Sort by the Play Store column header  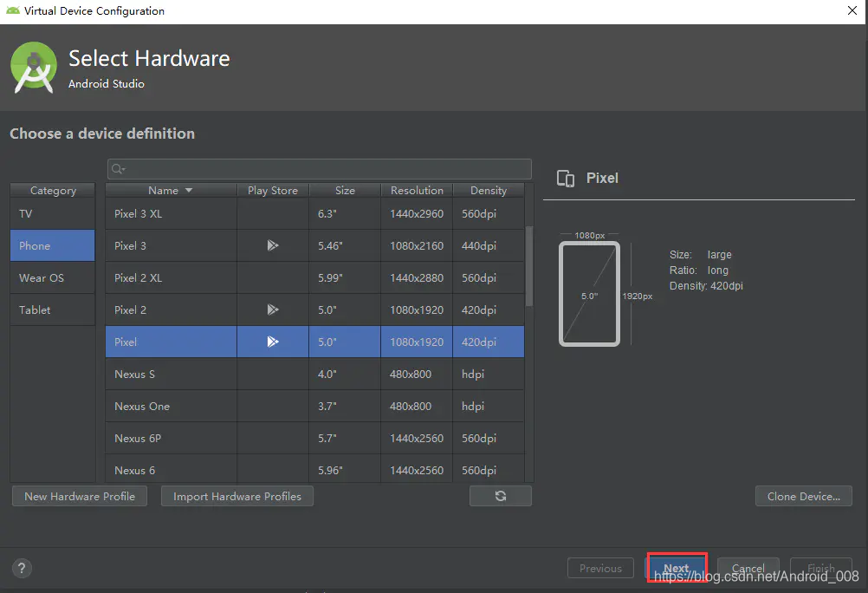(273, 190)
